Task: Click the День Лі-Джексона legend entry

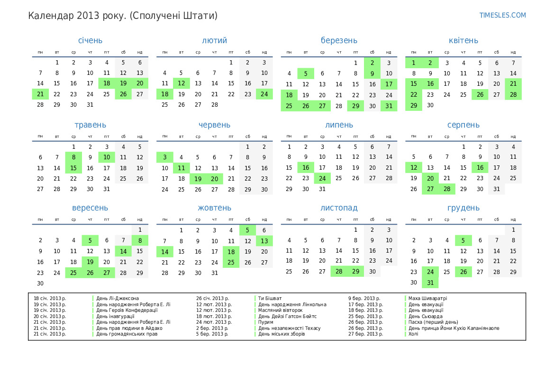Action: [x=118, y=299]
